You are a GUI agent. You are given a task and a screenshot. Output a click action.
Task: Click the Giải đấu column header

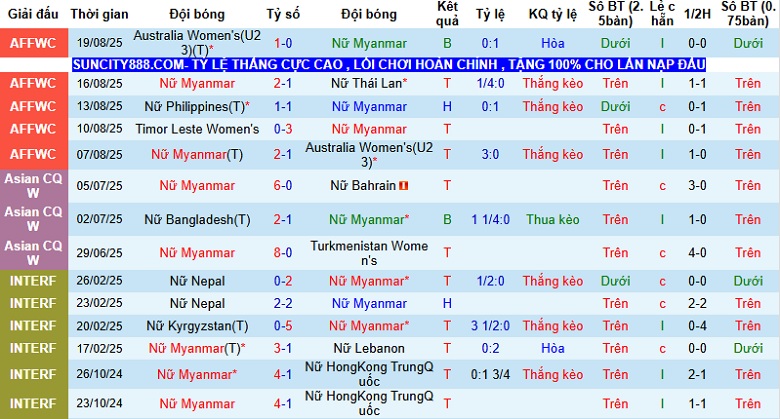tap(33, 14)
